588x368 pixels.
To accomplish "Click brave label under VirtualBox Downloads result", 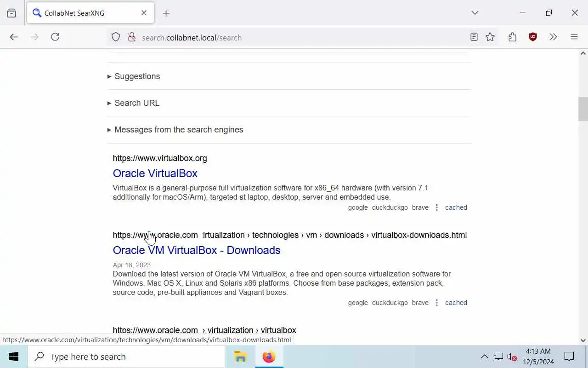I will coord(420,303).
